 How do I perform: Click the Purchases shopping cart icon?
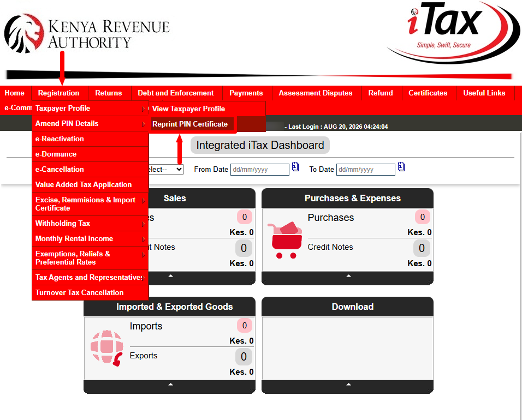[285, 240]
